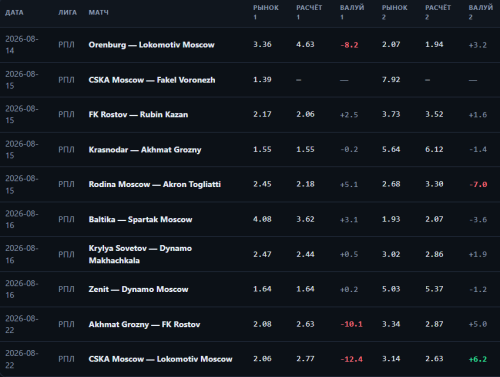Image resolution: width=500 pixels, height=377 pixels.
Task: Click calculated odds 6.12 in Krasnodar row
Action: (x=434, y=149)
